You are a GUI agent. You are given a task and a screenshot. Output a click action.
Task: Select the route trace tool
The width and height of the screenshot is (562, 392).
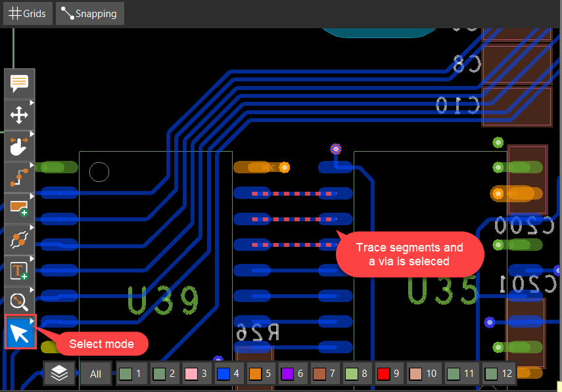click(x=19, y=177)
